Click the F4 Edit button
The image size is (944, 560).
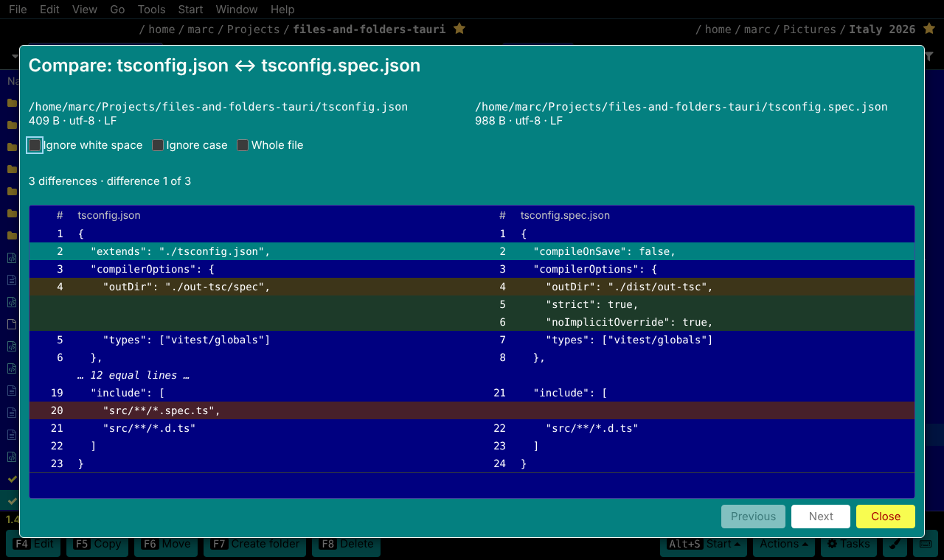click(34, 544)
